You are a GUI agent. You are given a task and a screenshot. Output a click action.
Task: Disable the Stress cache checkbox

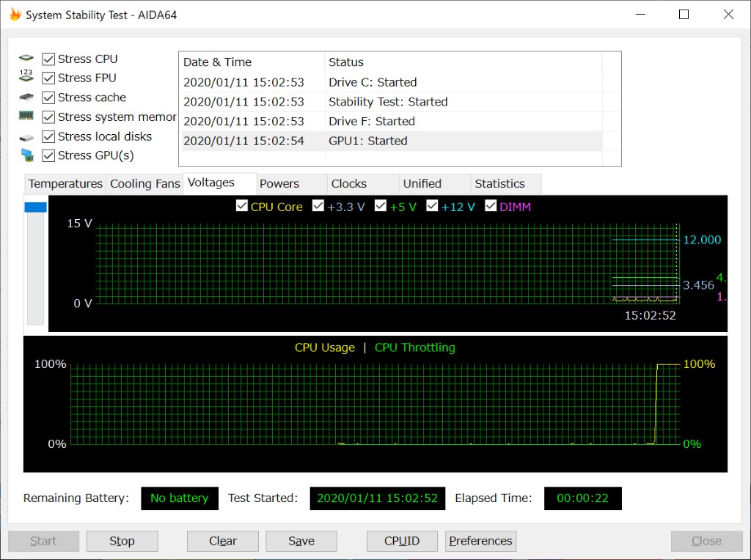pos(48,97)
